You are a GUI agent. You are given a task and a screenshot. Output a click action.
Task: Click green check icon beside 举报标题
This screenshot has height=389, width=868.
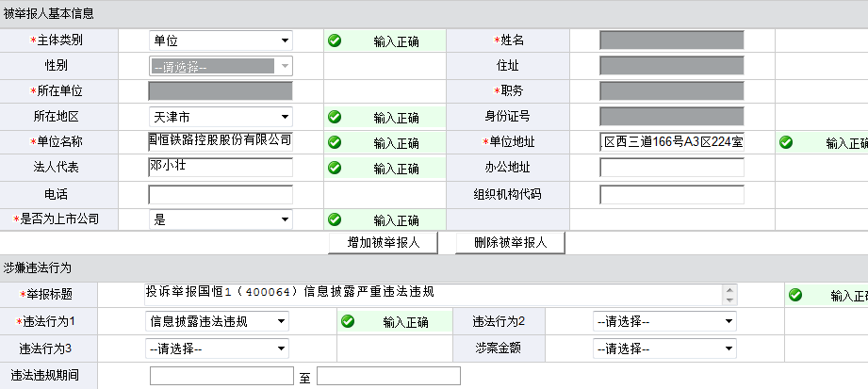click(x=795, y=295)
